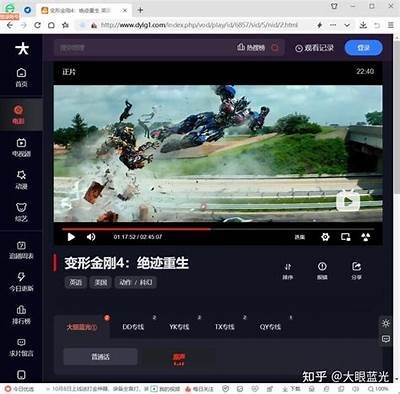Switch to the QY专线 source tab
Viewport: 400px width, 394px height.
(x=270, y=327)
